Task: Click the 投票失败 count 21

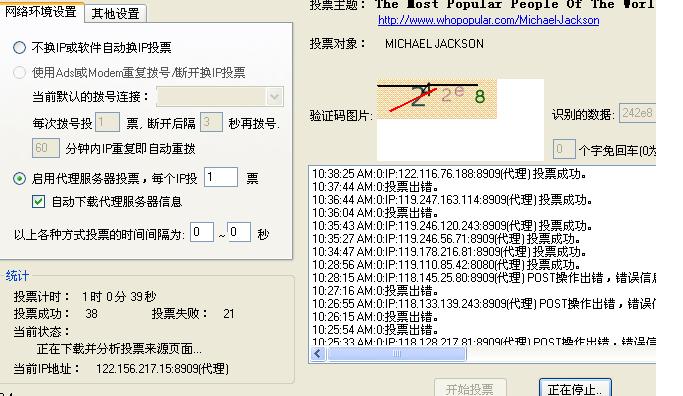Action: click(x=229, y=314)
